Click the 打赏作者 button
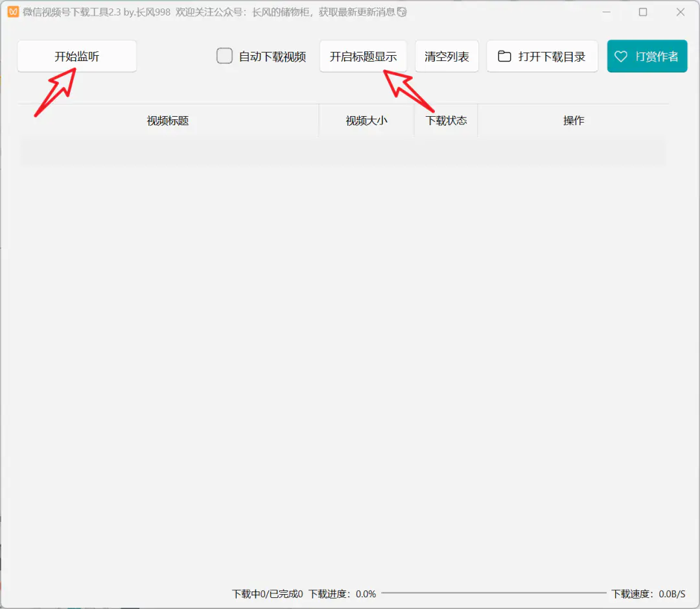The height and width of the screenshot is (609, 700). pos(647,56)
